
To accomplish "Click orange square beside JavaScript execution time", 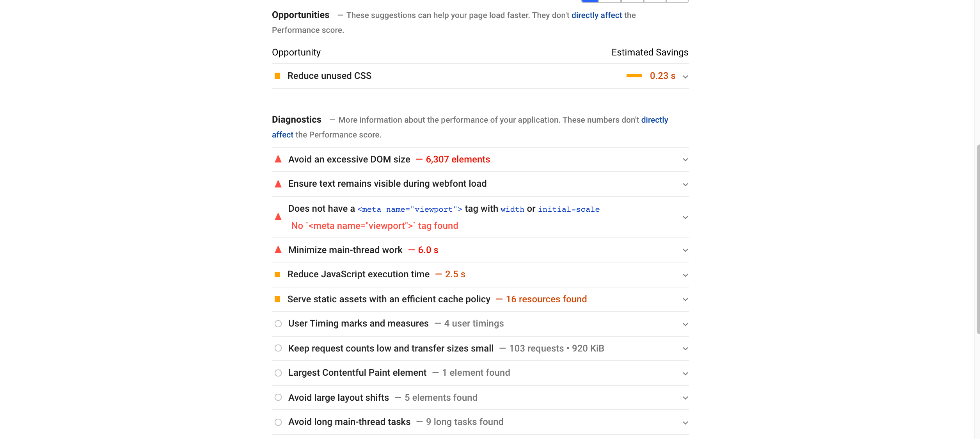I will 277,275.
